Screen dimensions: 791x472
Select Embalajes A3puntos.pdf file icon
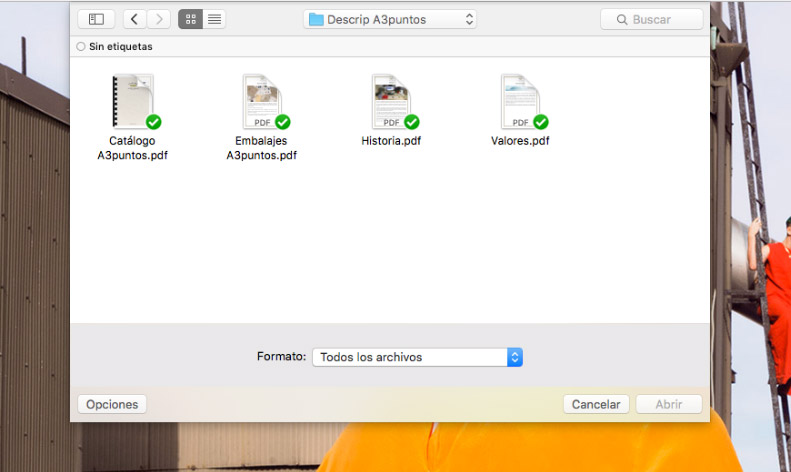262,101
